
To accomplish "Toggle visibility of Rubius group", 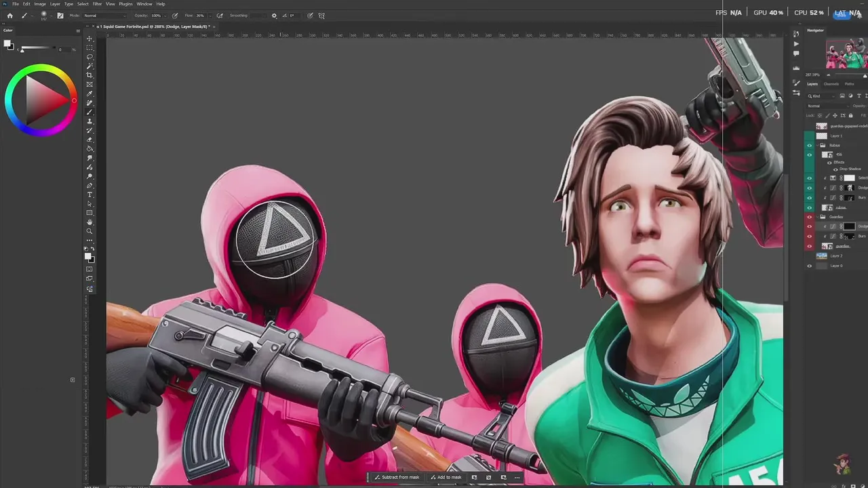I will [809, 145].
